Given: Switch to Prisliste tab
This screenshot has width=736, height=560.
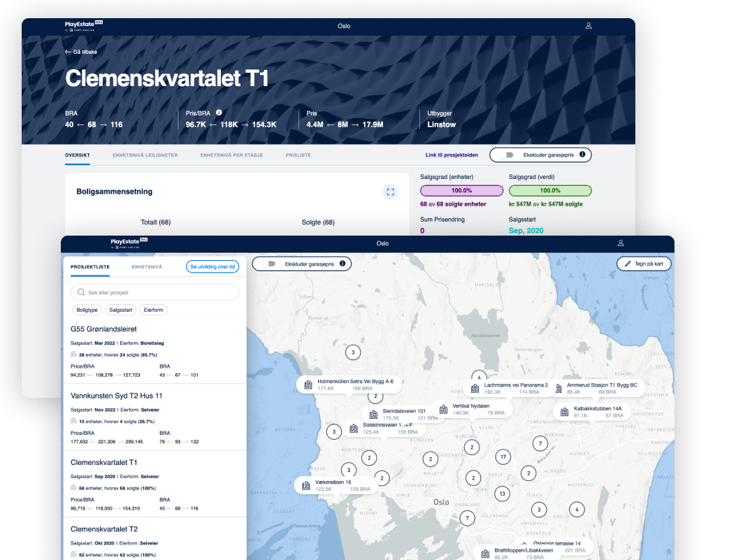Looking at the screenshot, I should [x=298, y=155].
